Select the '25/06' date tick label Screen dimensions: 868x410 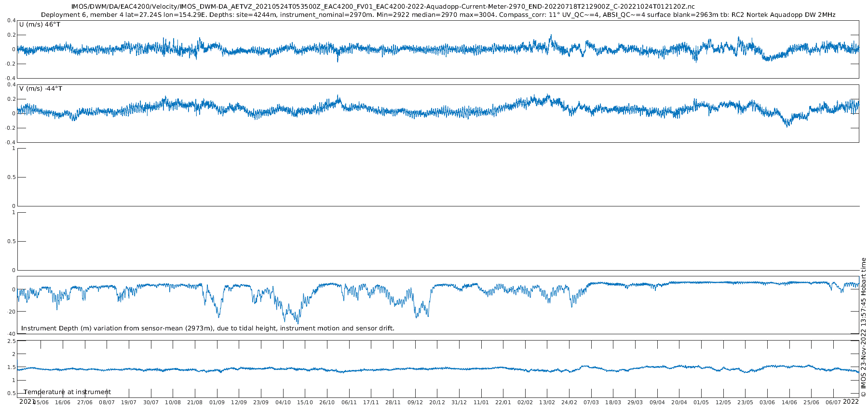click(x=812, y=402)
